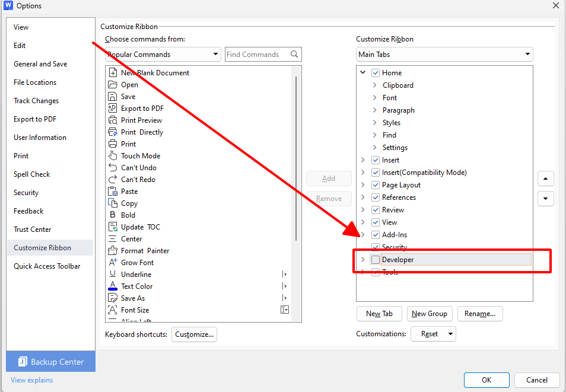Uncheck the Add-Ins tab checkbox
The image size is (566, 392).
pos(376,235)
